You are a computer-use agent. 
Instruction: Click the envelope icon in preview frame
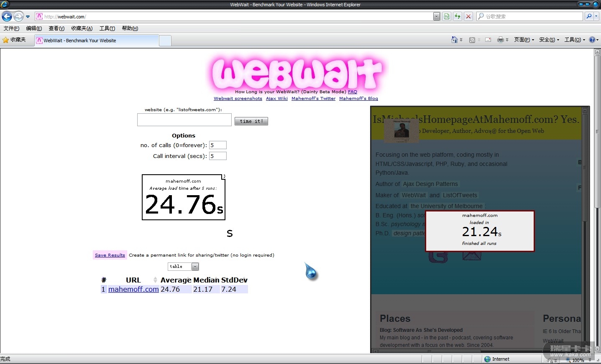pos(471,255)
